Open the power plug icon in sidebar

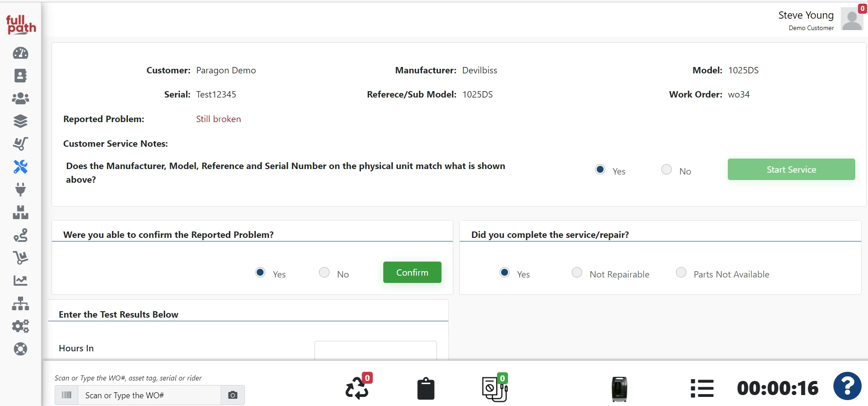click(x=20, y=190)
